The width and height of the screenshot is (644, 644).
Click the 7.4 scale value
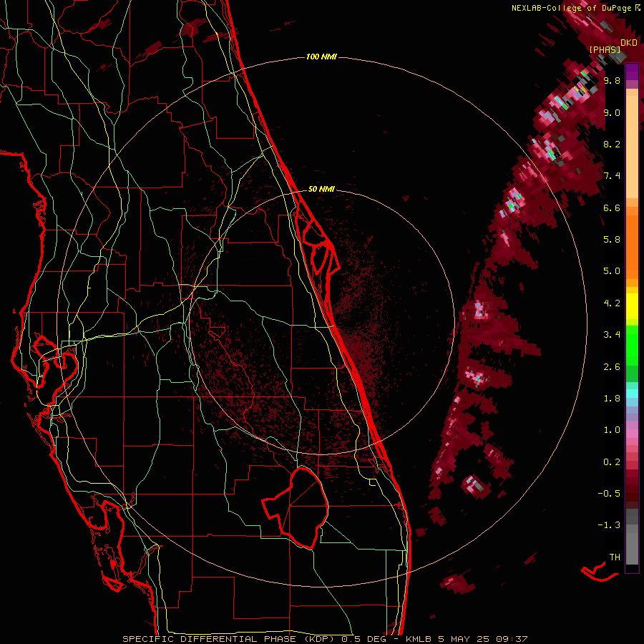coord(612,176)
